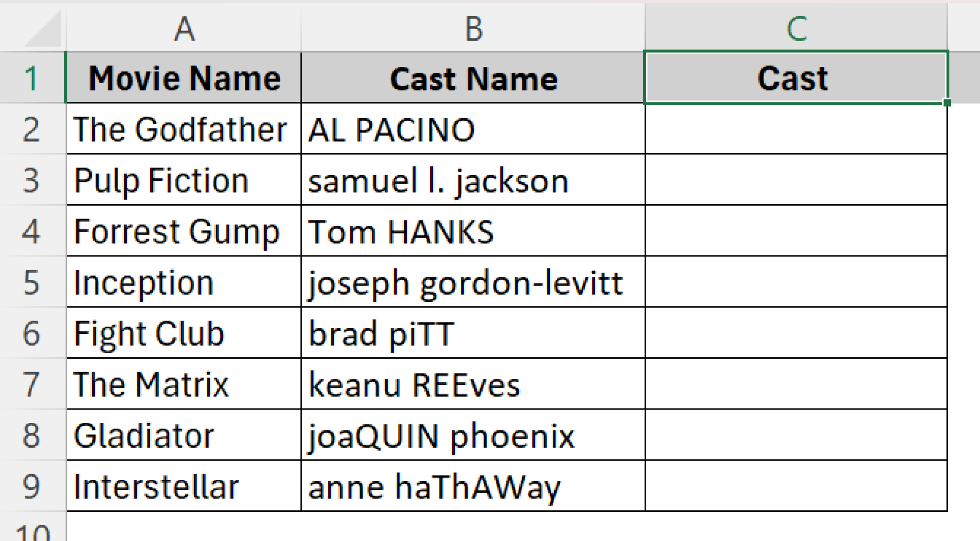The width and height of the screenshot is (980, 541).
Task: Click the samuel l. jackson cell
Action: click(474, 179)
